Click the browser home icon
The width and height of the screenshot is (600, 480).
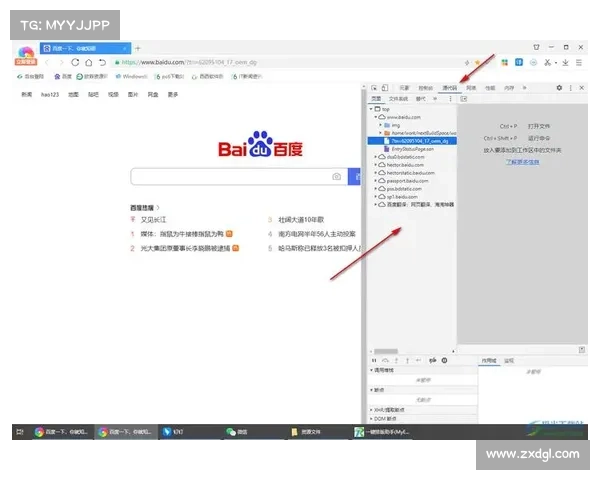click(x=88, y=62)
